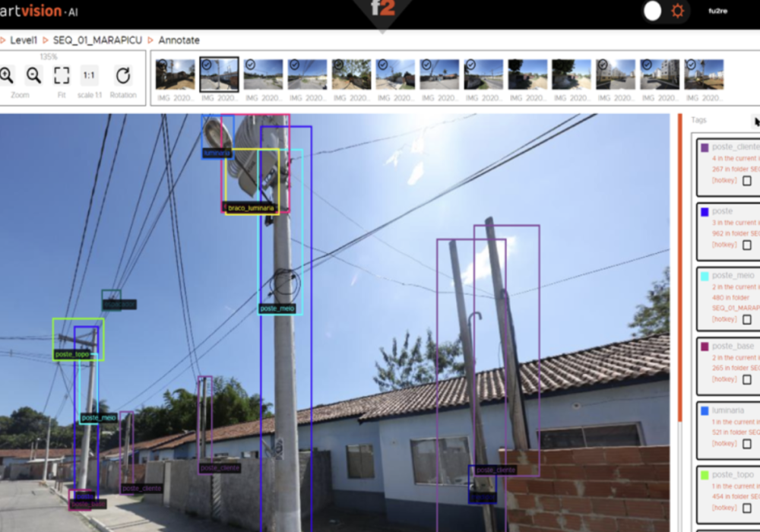Pick the green poste_topo color swatch
760x532 pixels.
tap(705, 474)
